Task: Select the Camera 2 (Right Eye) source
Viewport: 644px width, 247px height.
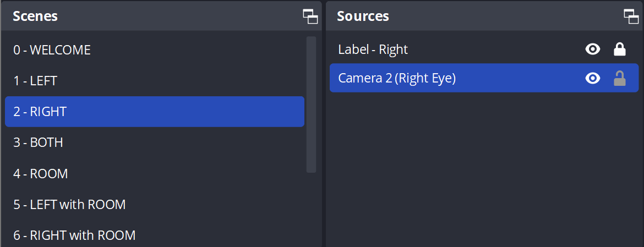Action: click(484, 78)
